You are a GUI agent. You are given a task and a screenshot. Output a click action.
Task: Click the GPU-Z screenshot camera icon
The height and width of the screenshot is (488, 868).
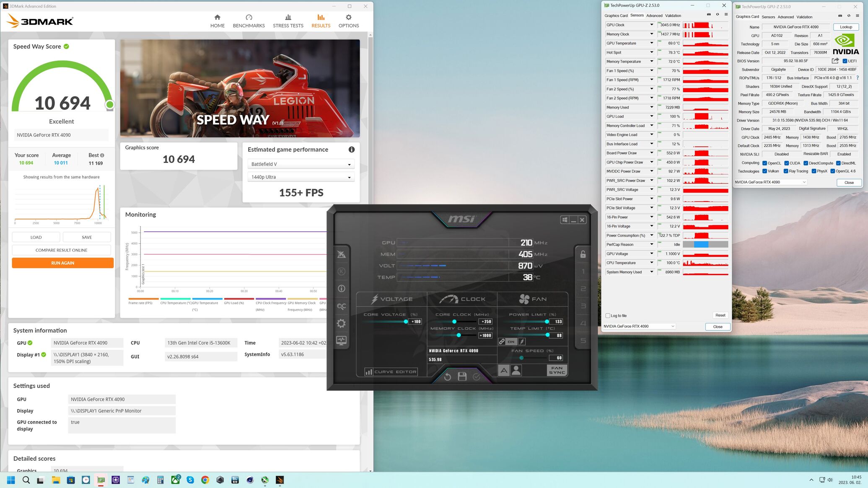(709, 15)
